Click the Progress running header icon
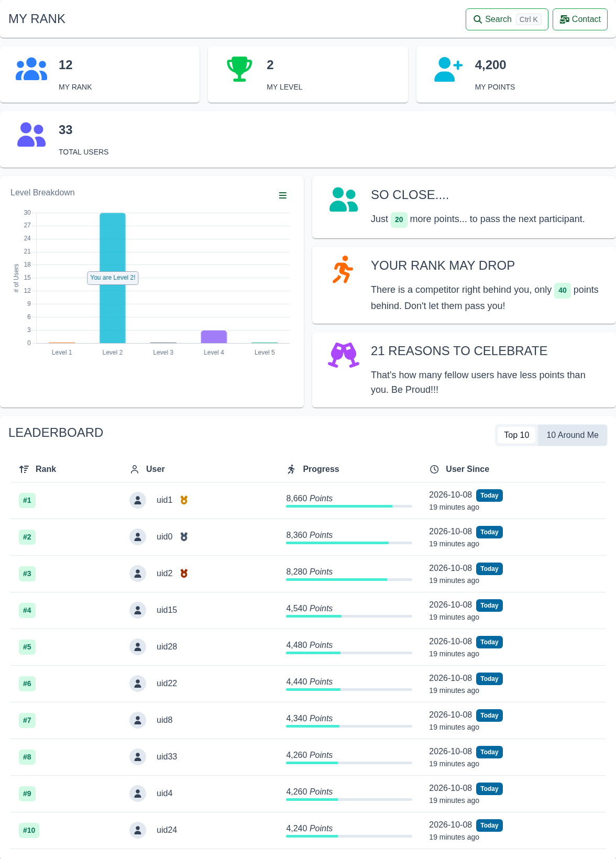This screenshot has width=616, height=859. click(291, 469)
